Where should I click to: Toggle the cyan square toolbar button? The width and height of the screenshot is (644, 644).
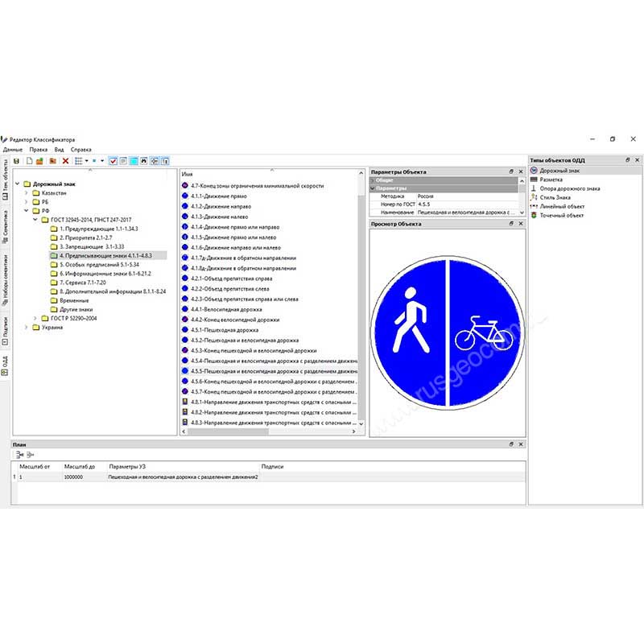(x=134, y=161)
